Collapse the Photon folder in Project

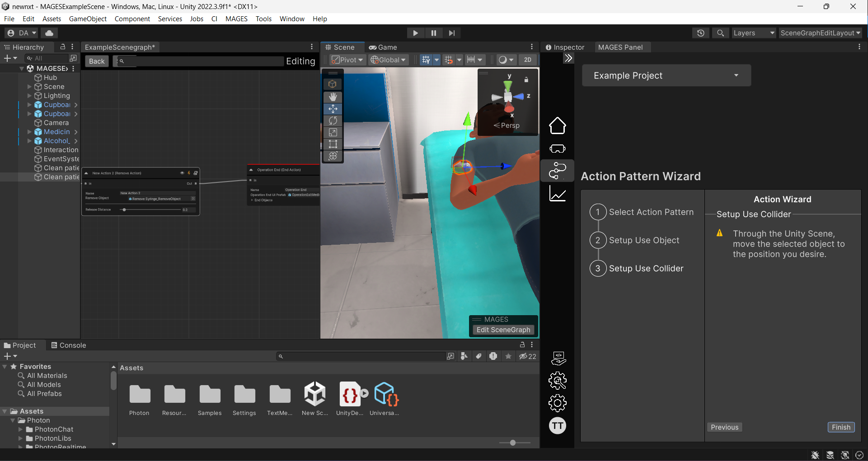pos(13,420)
